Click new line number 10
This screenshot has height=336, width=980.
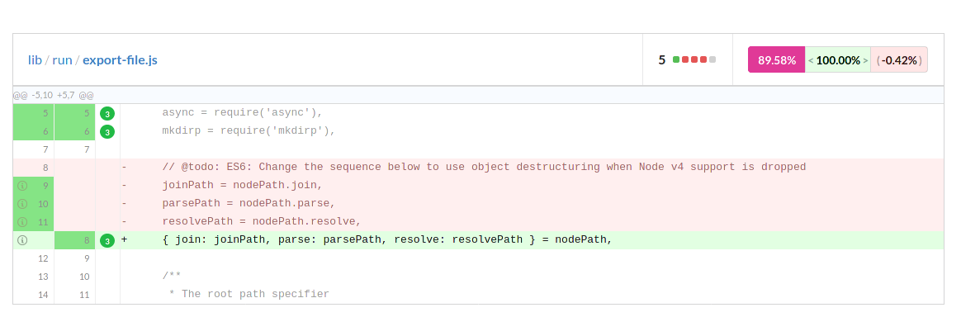pos(84,276)
